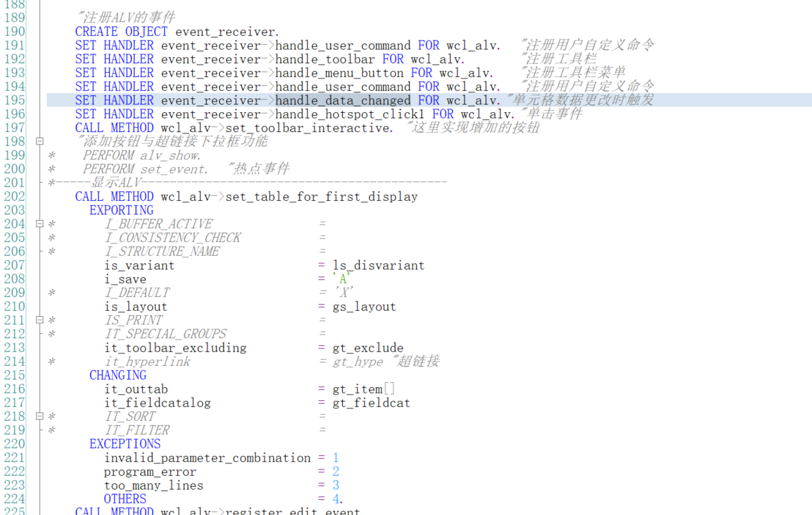Click the CREATE OBJECT keyword on line 190
This screenshot has width=812, height=515.
pos(121,32)
